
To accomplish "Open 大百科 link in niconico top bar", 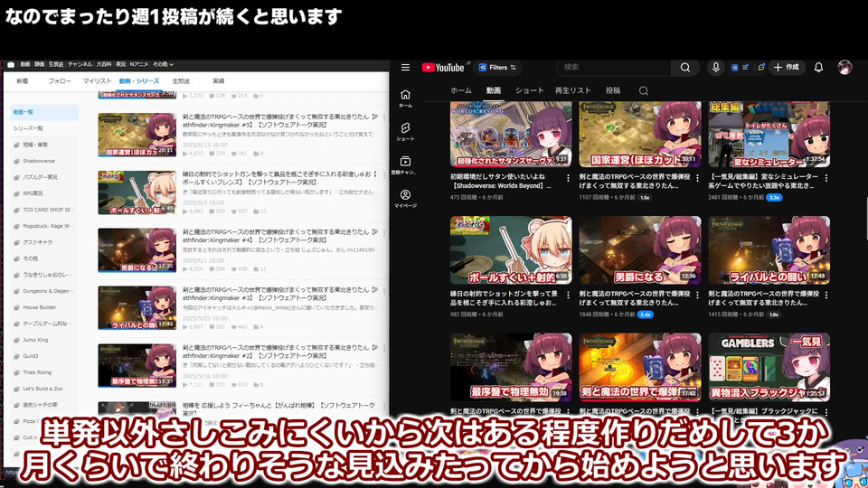I will pyautogui.click(x=104, y=64).
